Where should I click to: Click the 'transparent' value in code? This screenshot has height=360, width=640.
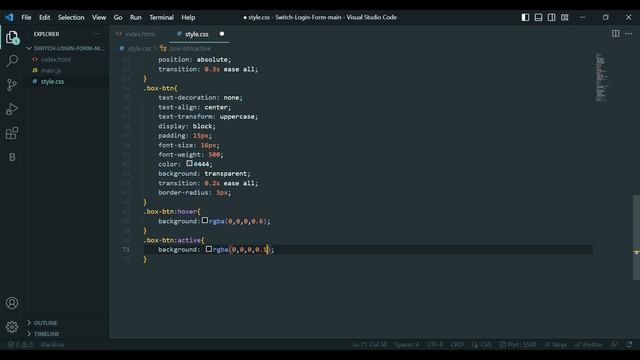click(x=226, y=173)
